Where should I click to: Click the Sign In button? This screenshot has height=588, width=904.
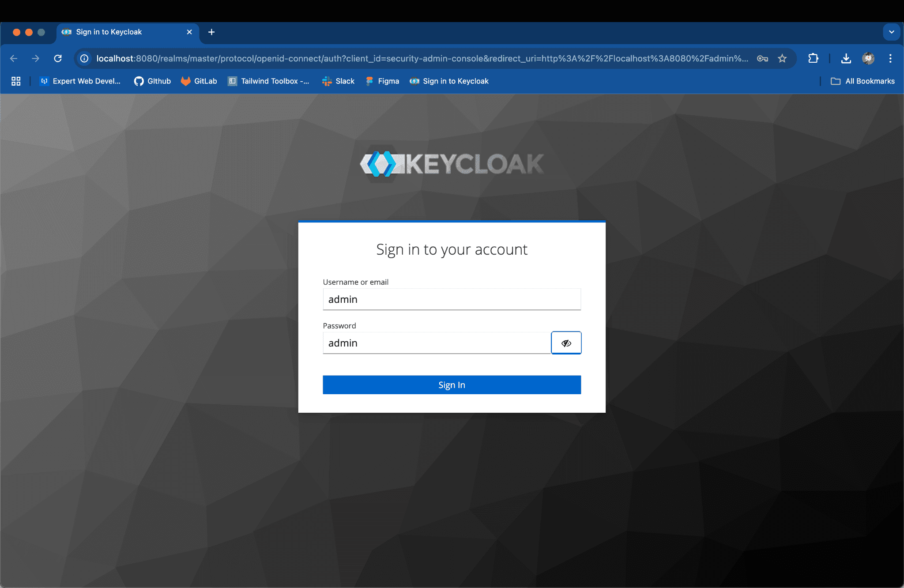(452, 385)
